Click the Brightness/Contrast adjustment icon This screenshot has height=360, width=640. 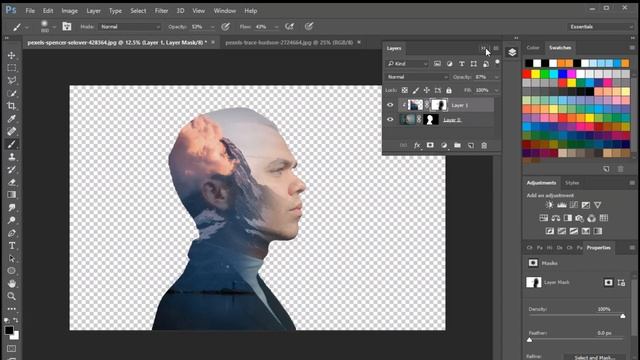[x=549, y=205]
